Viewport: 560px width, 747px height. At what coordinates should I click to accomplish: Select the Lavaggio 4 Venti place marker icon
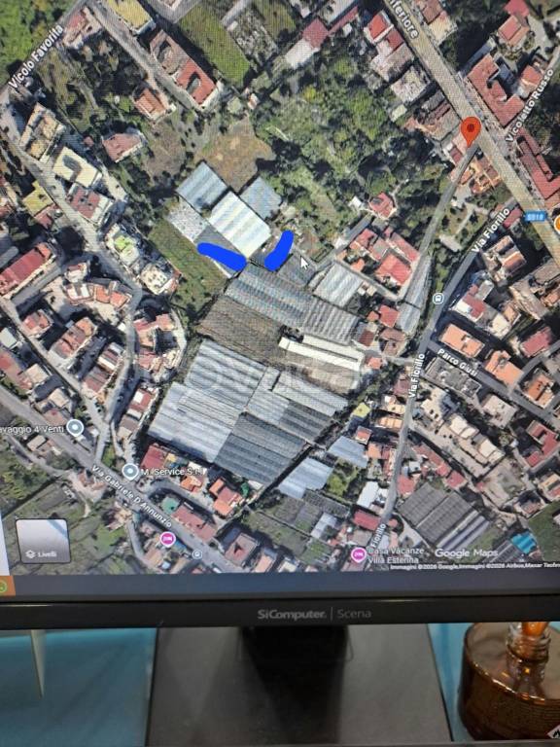[x=75, y=428]
